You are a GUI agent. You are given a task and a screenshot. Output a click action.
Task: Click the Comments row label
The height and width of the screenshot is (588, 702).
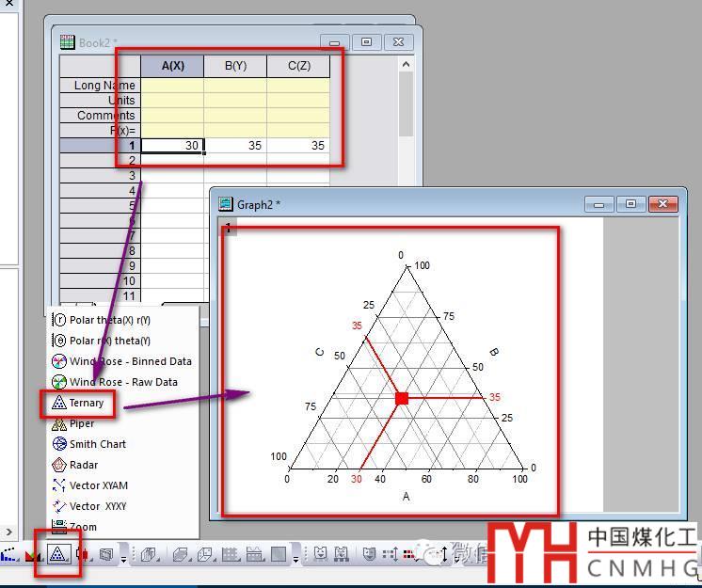click(101, 115)
